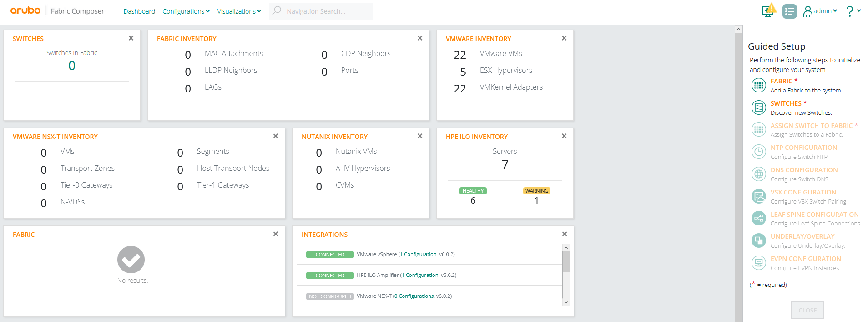The width and height of the screenshot is (868, 322).
Task: Click the EVPN CONFIGURATION step link
Action: pos(806,259)
